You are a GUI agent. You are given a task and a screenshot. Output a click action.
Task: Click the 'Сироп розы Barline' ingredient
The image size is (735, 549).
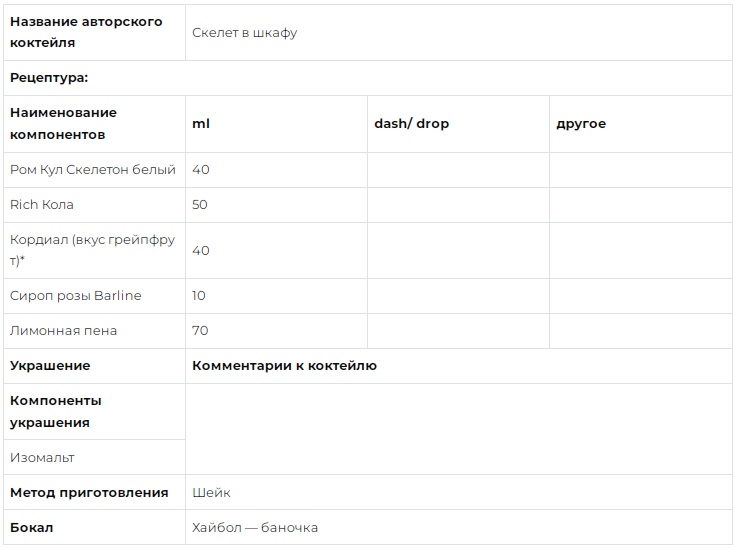pos(75,295)
